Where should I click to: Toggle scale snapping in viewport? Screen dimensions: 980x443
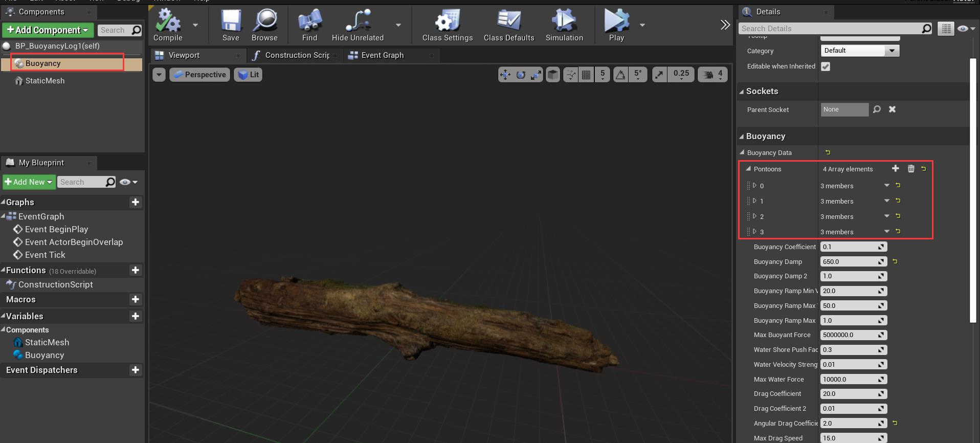tap(659, 75)
